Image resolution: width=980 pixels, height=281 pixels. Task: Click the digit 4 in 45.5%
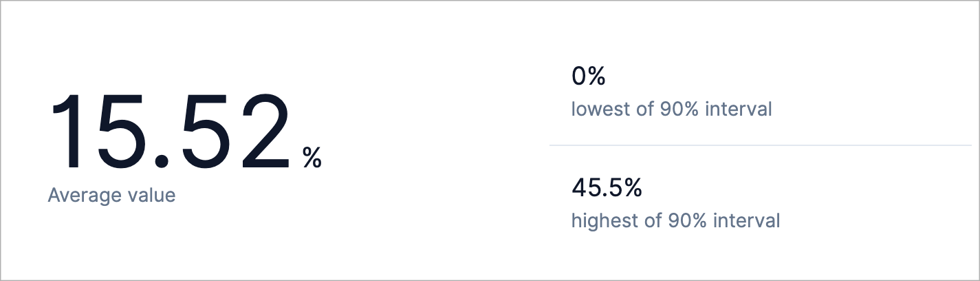coord(579,187)
